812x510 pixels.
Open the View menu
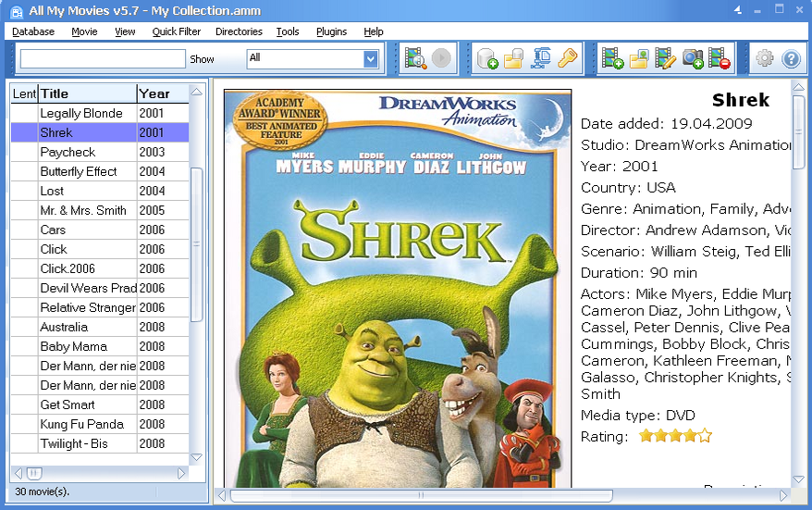point(125,31)
